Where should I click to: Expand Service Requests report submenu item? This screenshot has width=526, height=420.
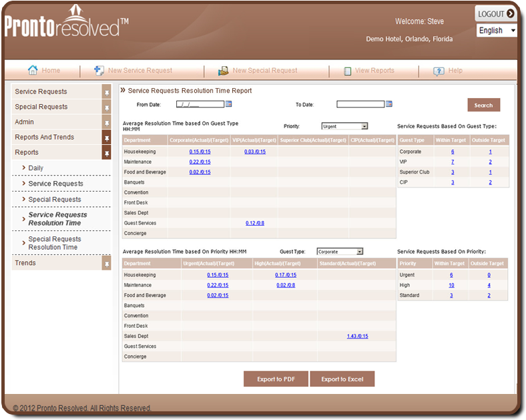[x=55, y=184]
